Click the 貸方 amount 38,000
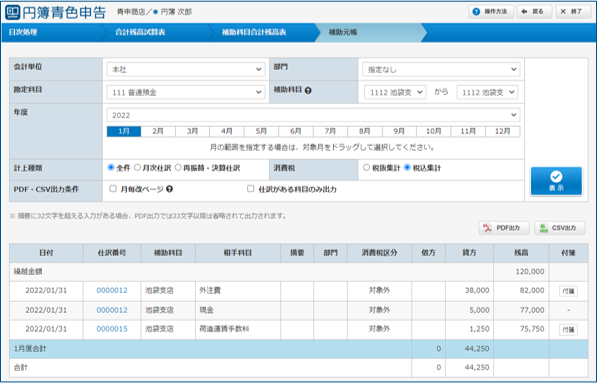The image size is (597, 383). [x=477, y=290]
